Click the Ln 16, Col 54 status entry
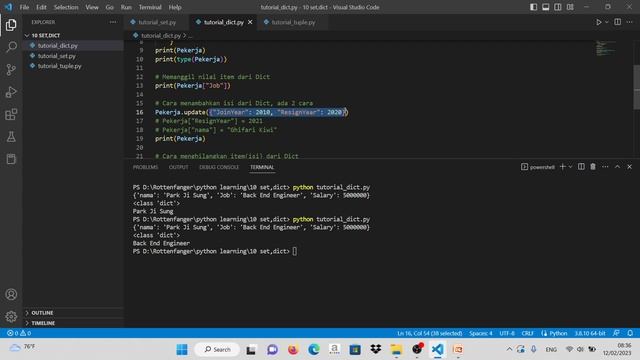Image resolution: width=640 pixels, height=360 pixels. click(429, 333)
